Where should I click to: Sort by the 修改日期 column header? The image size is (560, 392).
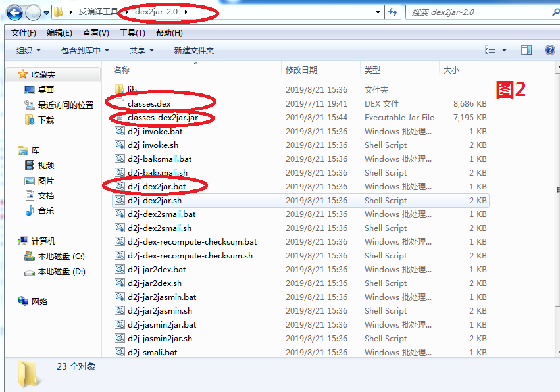click(x=301, y=70)
